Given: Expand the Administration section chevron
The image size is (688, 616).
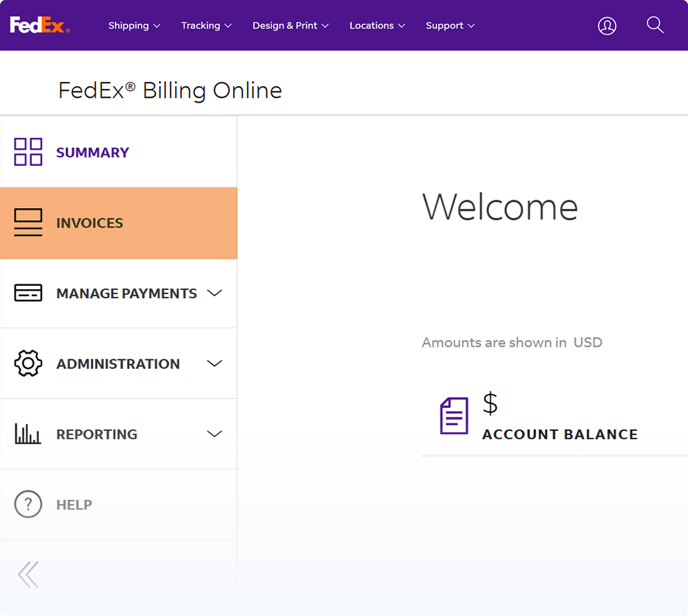Looking at the screenshot, I should tap(214, 363).
